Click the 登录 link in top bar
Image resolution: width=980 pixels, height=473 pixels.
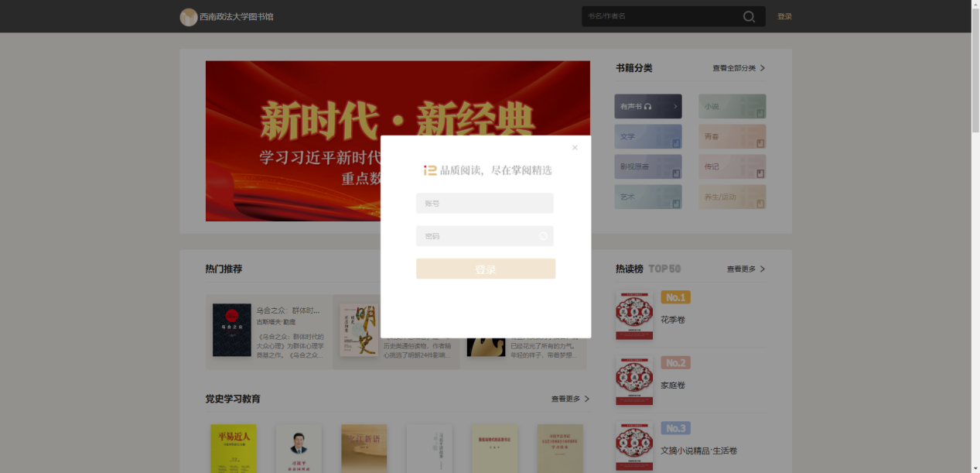(784, 17)
